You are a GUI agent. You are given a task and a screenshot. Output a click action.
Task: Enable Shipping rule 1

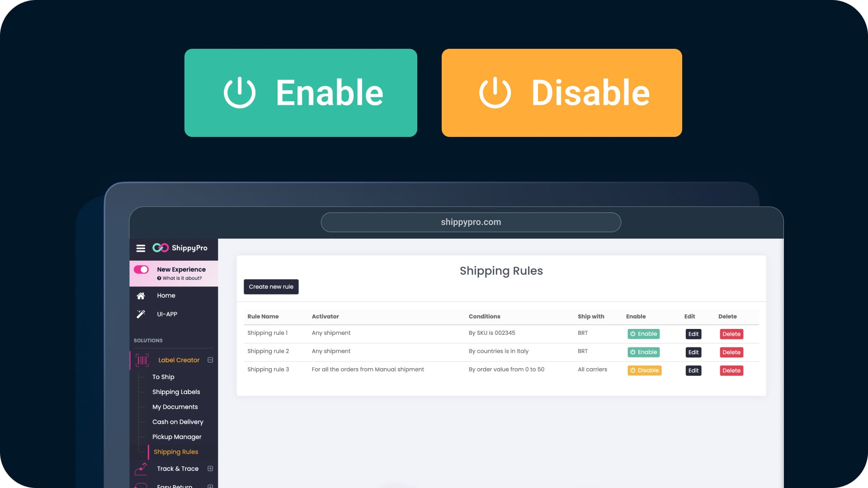pos(643,334)
